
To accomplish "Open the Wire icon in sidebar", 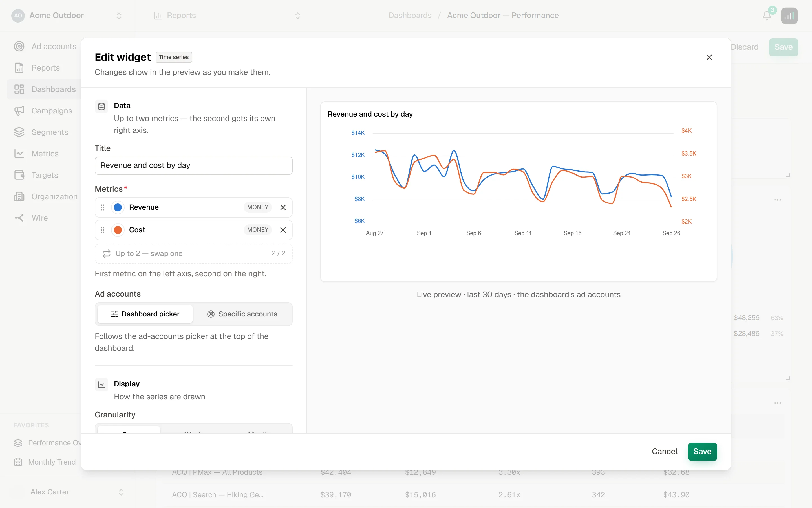I will click(x=19, y=218).
